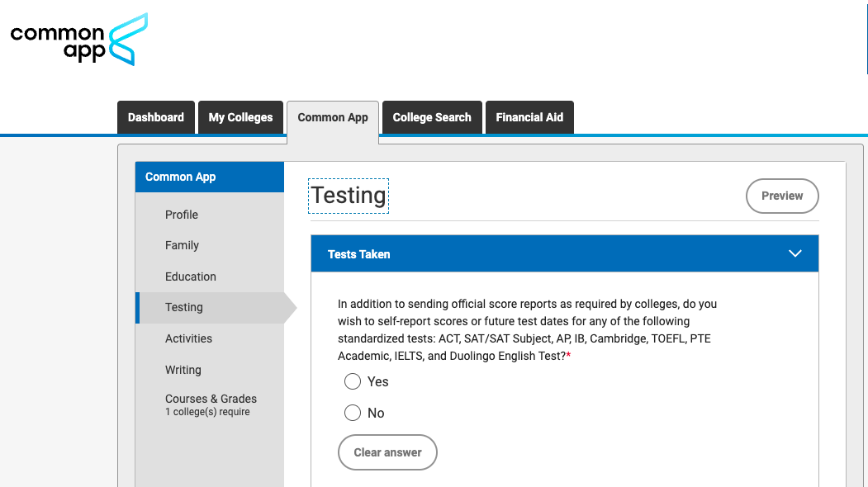Open the Dashboard tab

156,117
